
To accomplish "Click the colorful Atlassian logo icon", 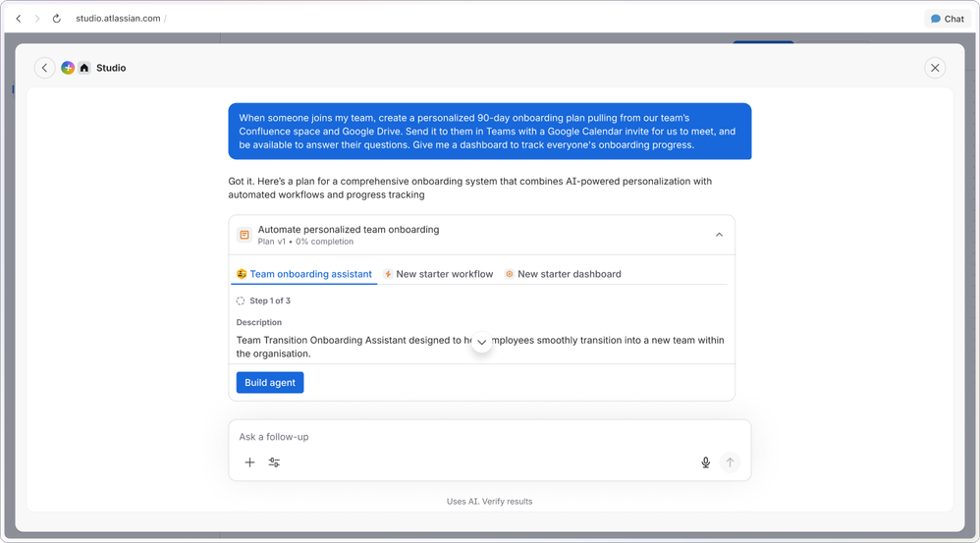I will pyautogui.click(x=68, y=68).
